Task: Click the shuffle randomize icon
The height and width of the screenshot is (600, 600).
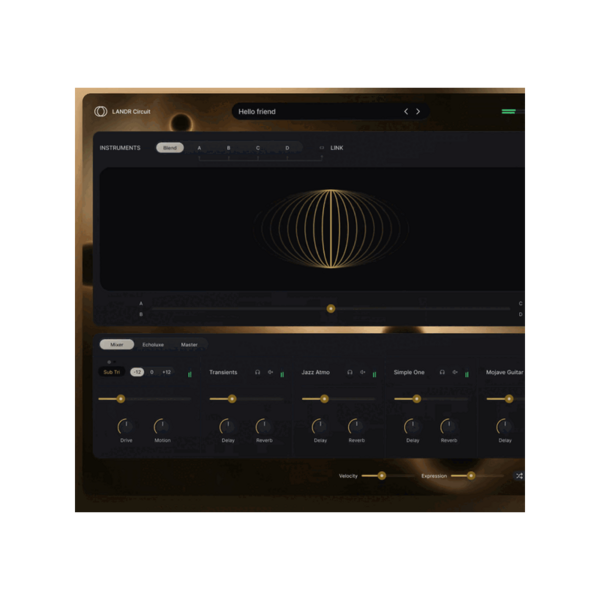Action: click(519, 476)
